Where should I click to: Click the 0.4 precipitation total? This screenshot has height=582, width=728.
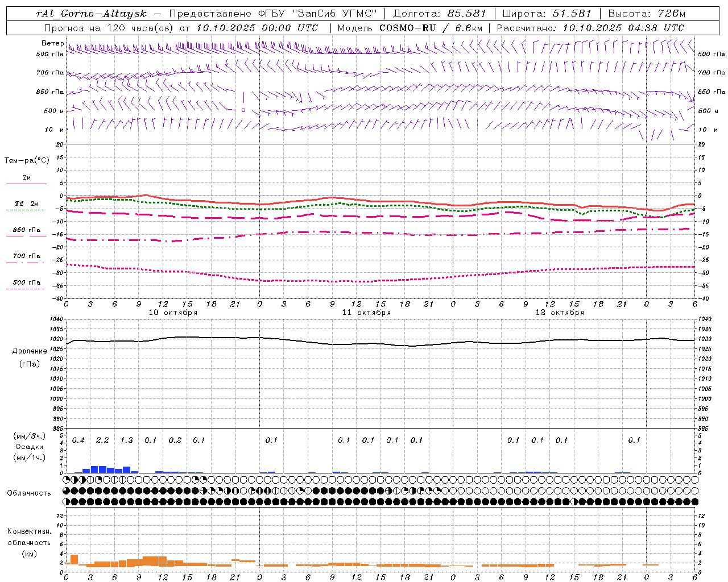click(x=78, y=440)
